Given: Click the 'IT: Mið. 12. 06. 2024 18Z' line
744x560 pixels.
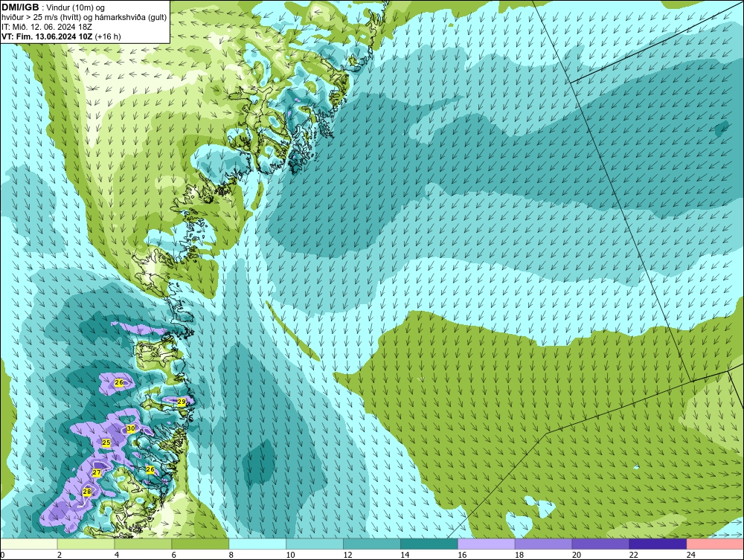Looking at the screenshot, I should click(x=46, y=27).
